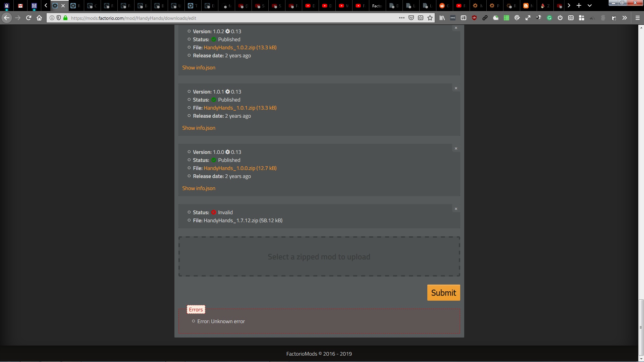Click the zipped mod upload area
The height and width of the screenshot is (362, 644).
[319, 256]
